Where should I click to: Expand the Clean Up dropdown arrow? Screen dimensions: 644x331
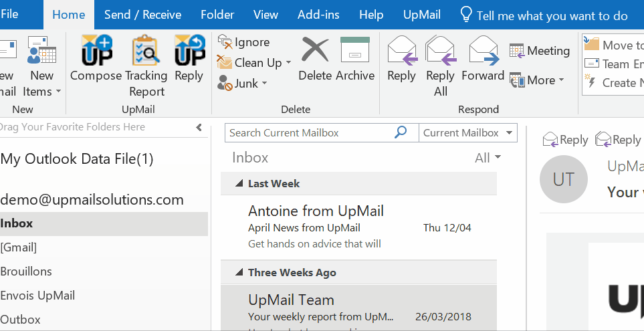288,62
